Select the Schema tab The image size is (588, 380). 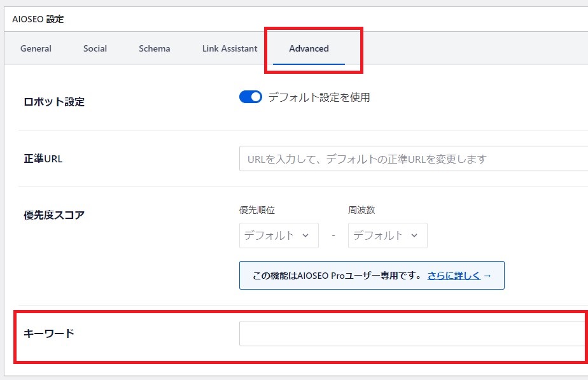154,48
